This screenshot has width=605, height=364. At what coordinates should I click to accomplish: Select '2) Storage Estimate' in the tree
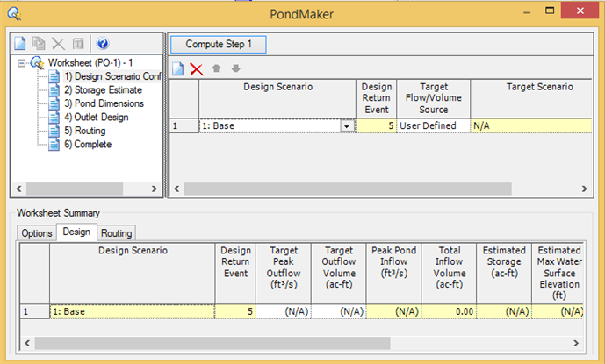pyautogui.click(x=103, y=89)
